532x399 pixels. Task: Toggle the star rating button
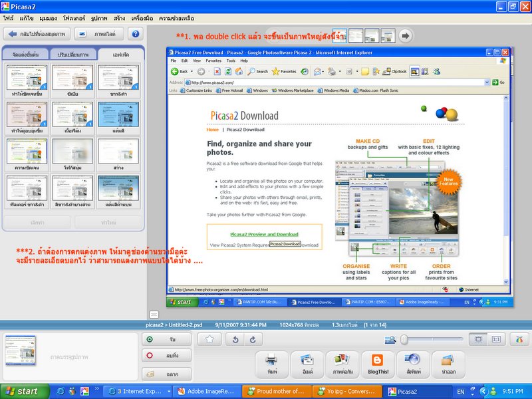[209, 339]
